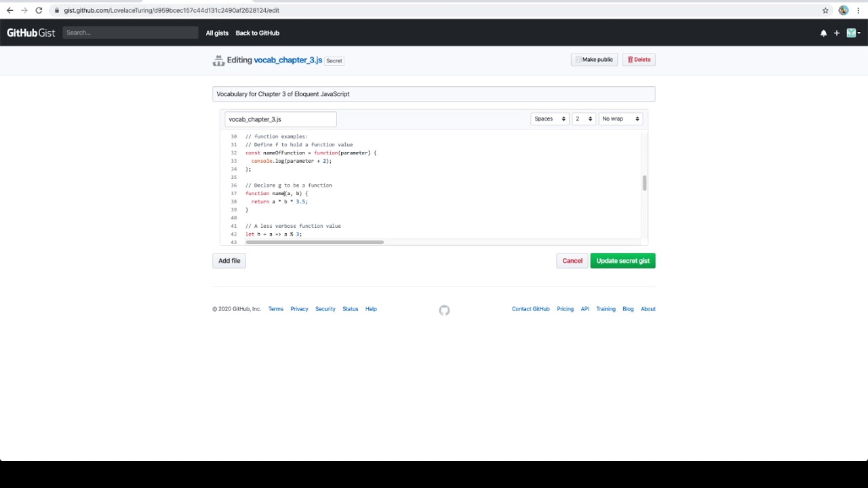Click Update secret gist button
The image size is (868, 488).
point(623,260)
